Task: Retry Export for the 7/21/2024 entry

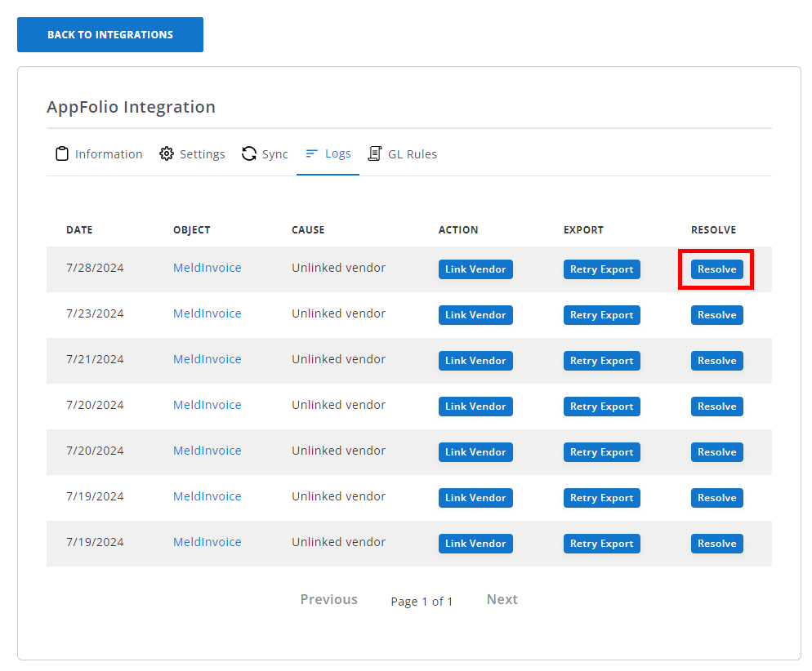Action: click(601, 361)
